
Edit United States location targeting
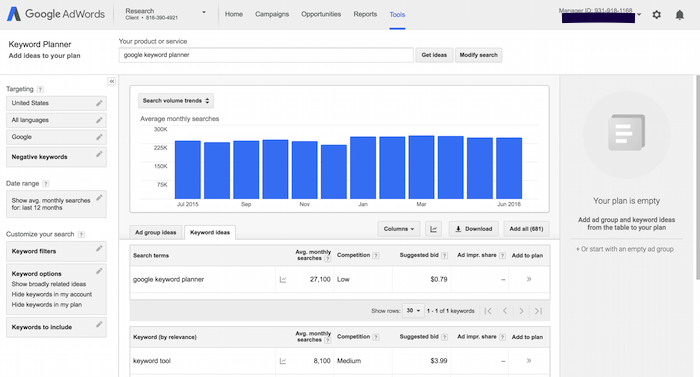tap(99, 103)
